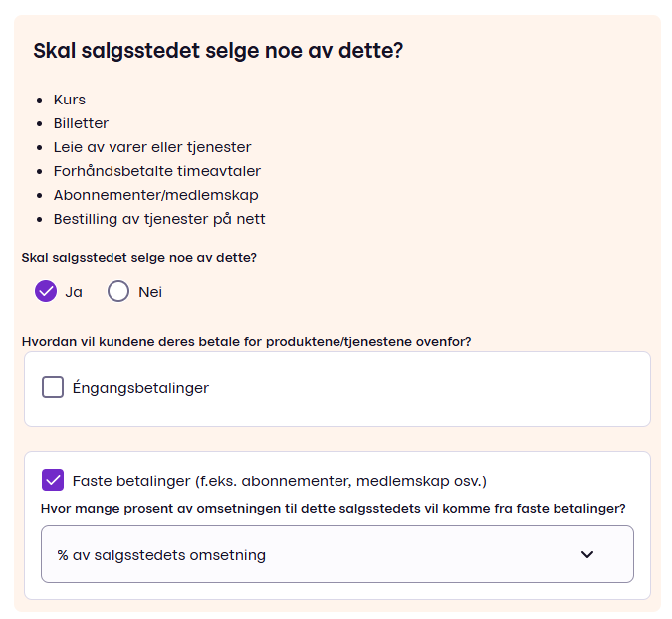Click the Kurs list item

[70, 100]
